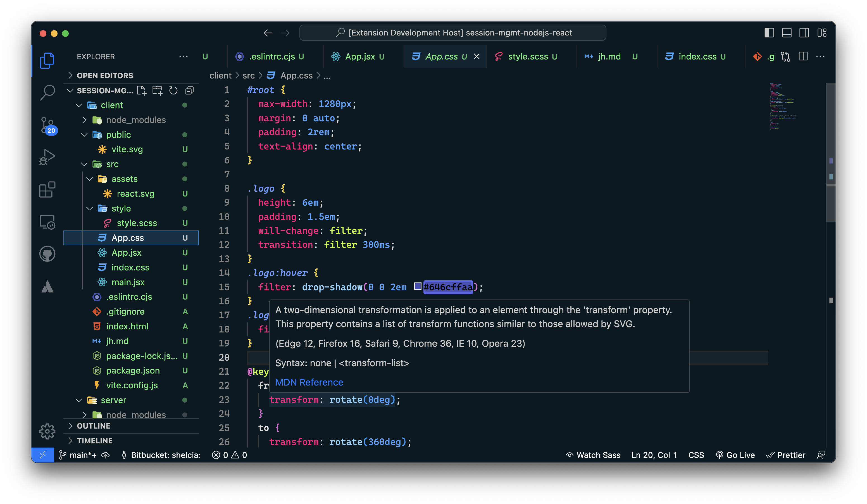Open the Extensions view

tap(47, 190)
